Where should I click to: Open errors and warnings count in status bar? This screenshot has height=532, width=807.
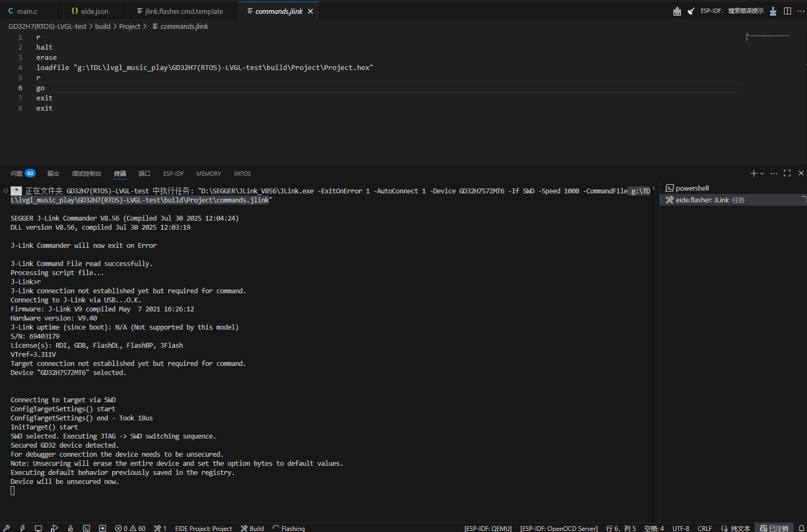(x=130, y=528)
